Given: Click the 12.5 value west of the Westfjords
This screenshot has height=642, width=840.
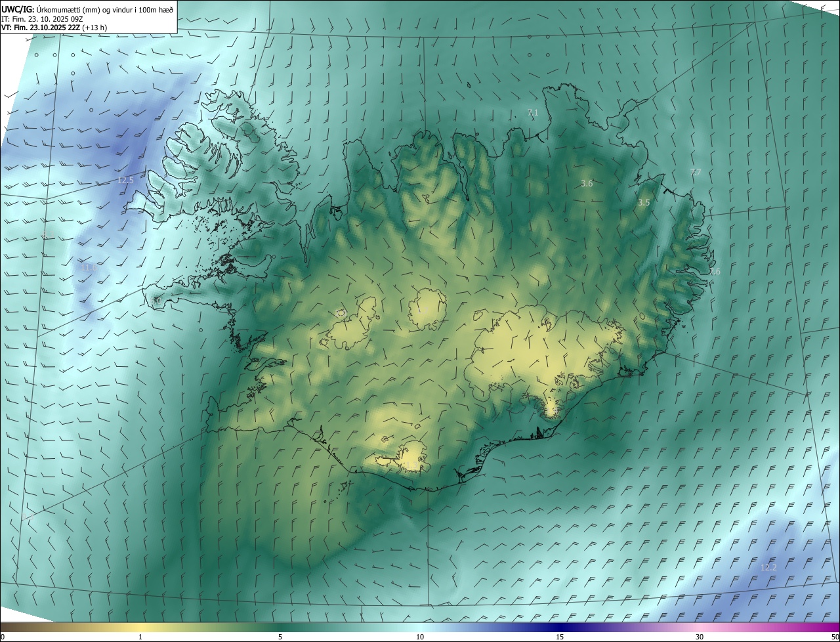Looking at the screenshot, I should click(125, 180).
